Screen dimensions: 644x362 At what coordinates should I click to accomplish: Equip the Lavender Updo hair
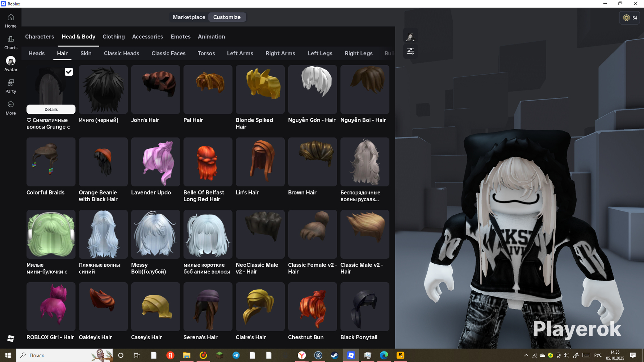pos(156,162)
